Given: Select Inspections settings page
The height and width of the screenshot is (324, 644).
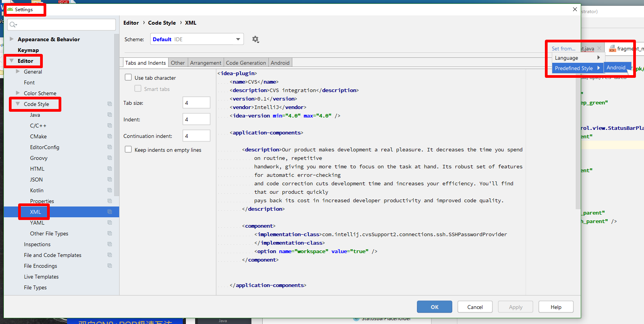Looking at the screenshot, I should click(x=37, y=244).
